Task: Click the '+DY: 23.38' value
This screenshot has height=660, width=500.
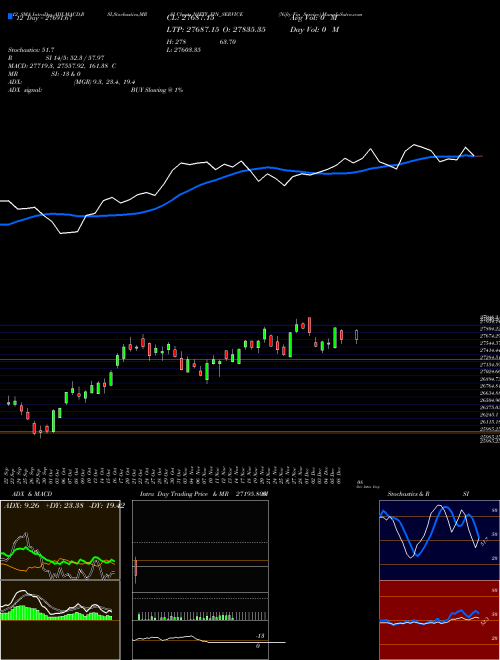Action: 64,506
